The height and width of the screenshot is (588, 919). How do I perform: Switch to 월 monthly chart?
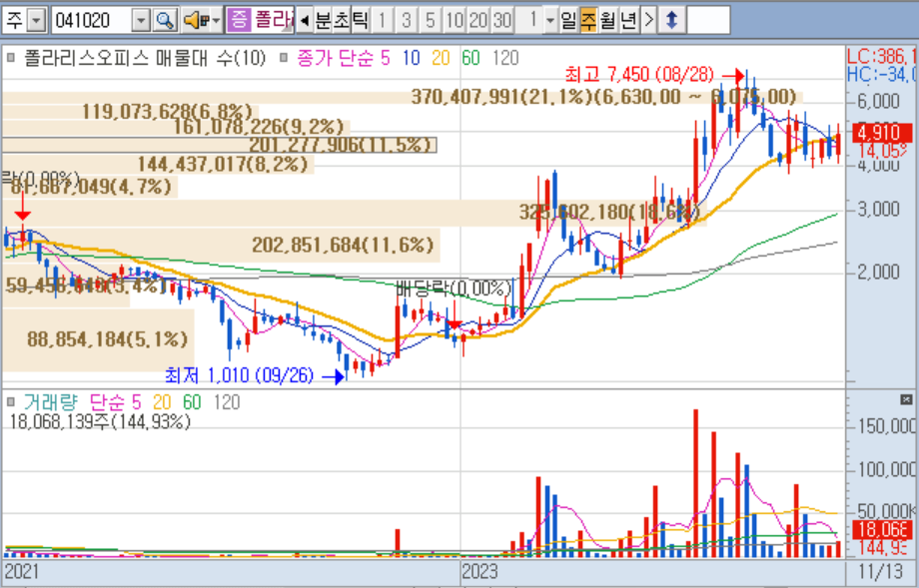607,21
